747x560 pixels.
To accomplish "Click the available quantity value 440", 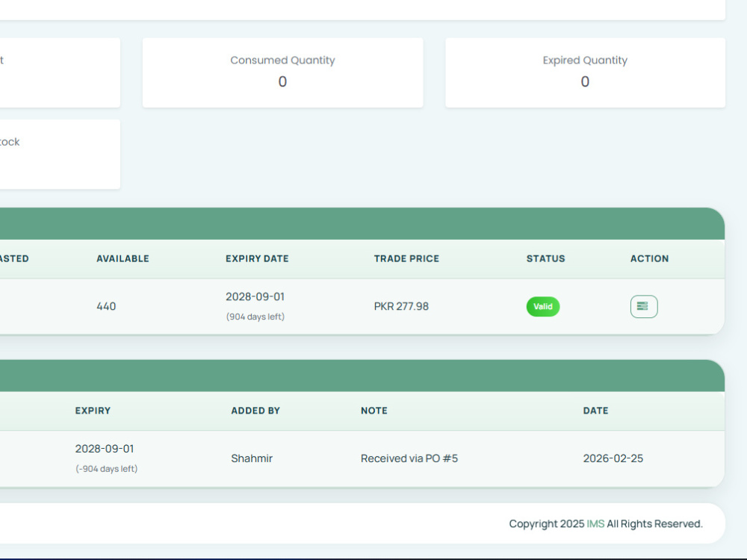I will pos(106,306).
